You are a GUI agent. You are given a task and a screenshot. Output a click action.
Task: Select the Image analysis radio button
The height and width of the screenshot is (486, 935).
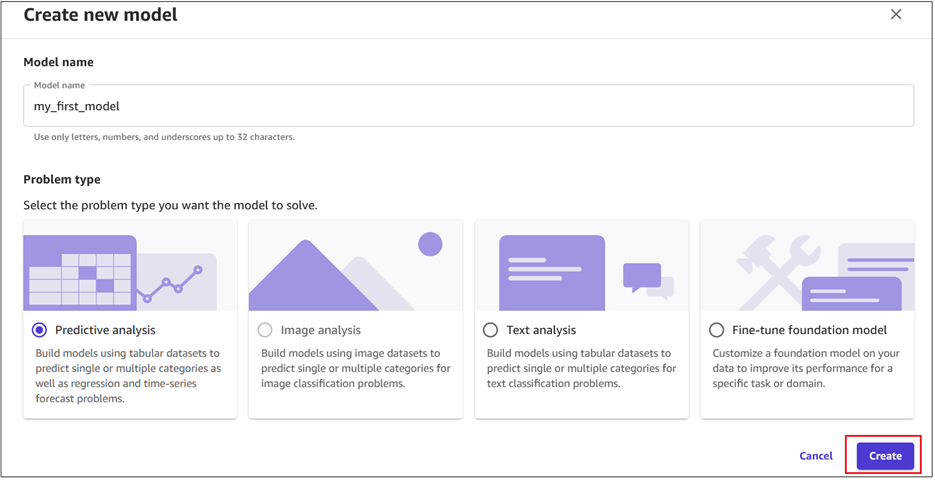point(265,330)
